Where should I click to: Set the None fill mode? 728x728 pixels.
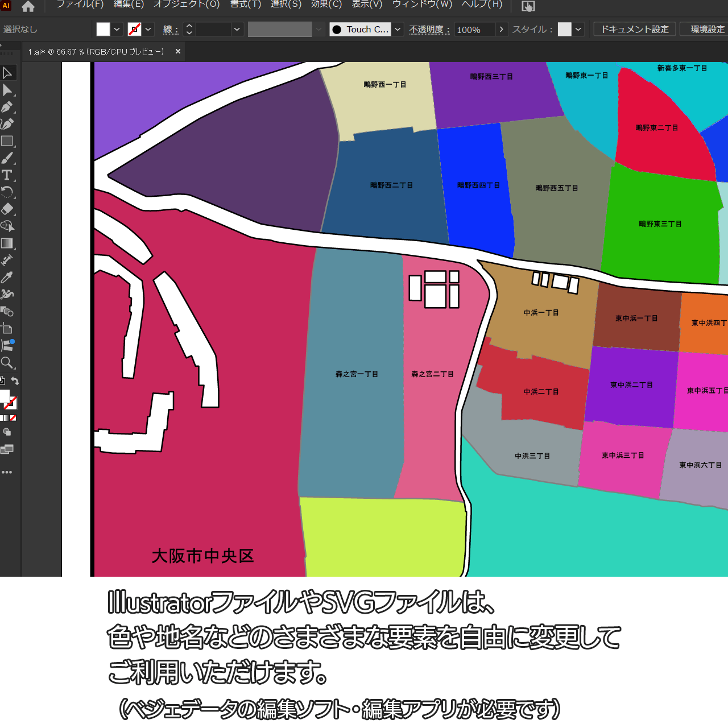[x=13, y=418]
